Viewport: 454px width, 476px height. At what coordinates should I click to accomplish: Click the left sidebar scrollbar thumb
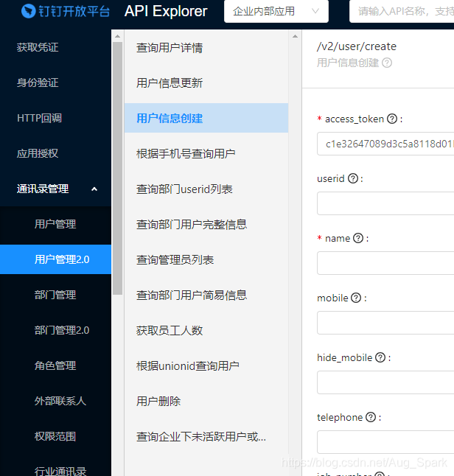coord(117,169)
